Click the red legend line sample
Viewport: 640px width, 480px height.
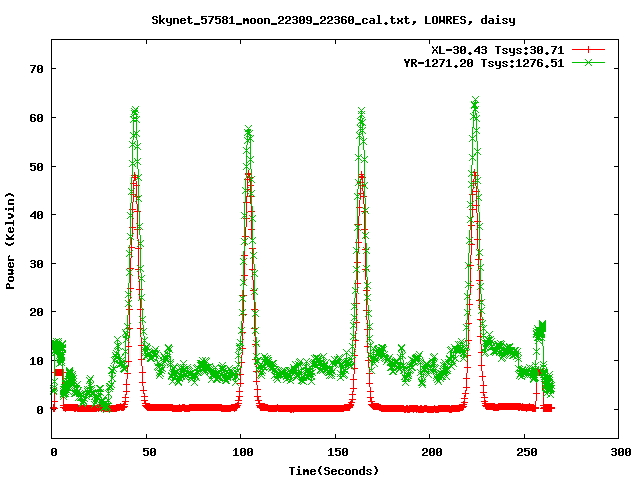(588, 50)
